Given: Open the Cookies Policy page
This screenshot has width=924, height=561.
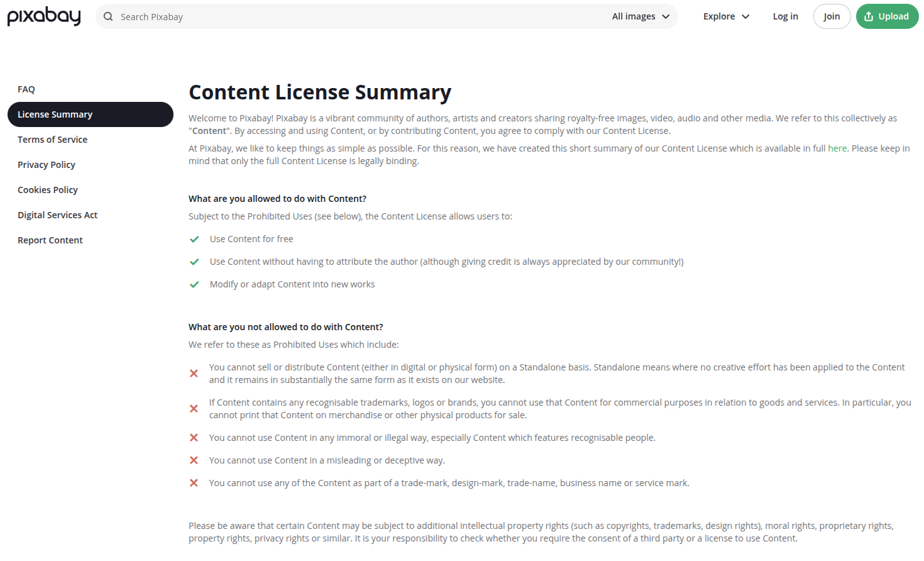Looking at the screenshot, I should point(48,190).
